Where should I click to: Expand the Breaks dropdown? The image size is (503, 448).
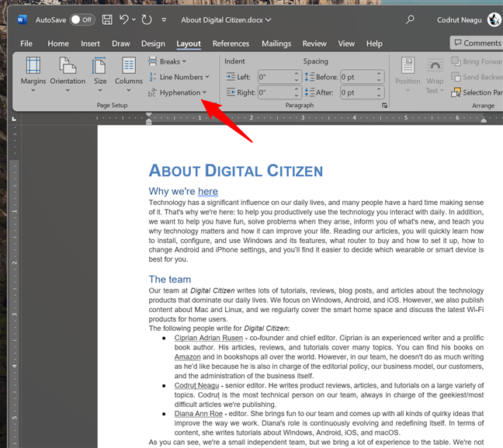pos(167,61)
